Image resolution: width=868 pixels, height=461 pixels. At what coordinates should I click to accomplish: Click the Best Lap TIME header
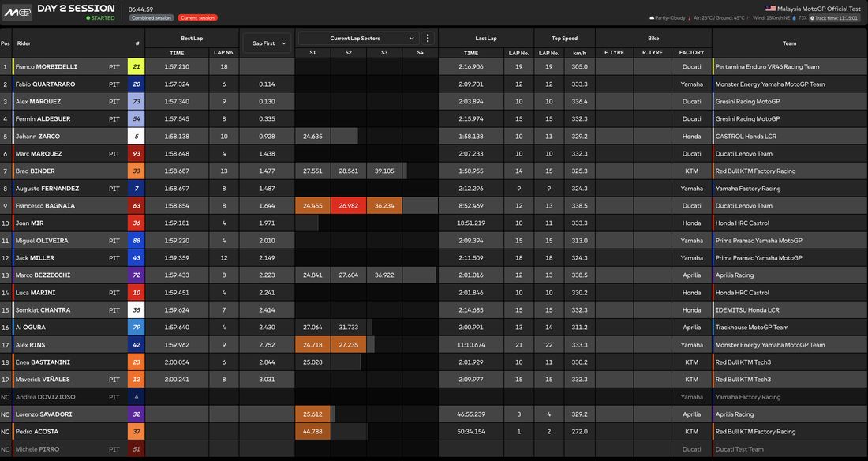coord(177,53)
